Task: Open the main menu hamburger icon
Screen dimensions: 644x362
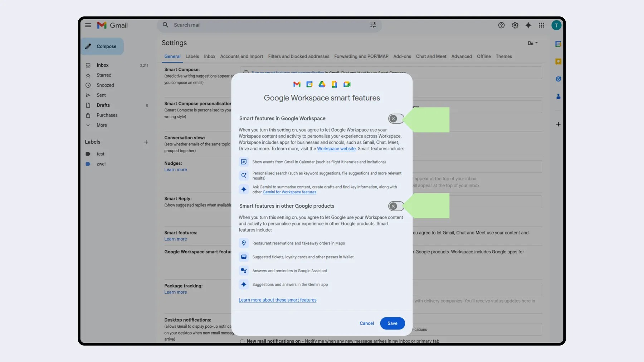Action: (x=88, y=25)
